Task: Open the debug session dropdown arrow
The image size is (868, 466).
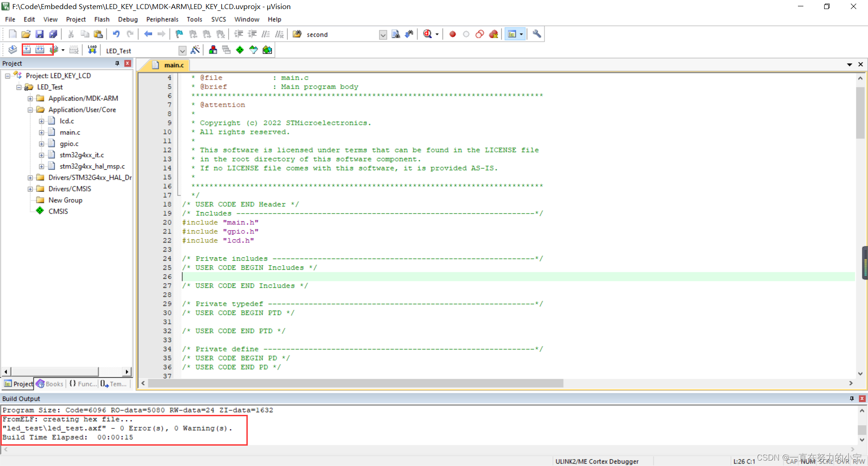Action: click(437, 34)
